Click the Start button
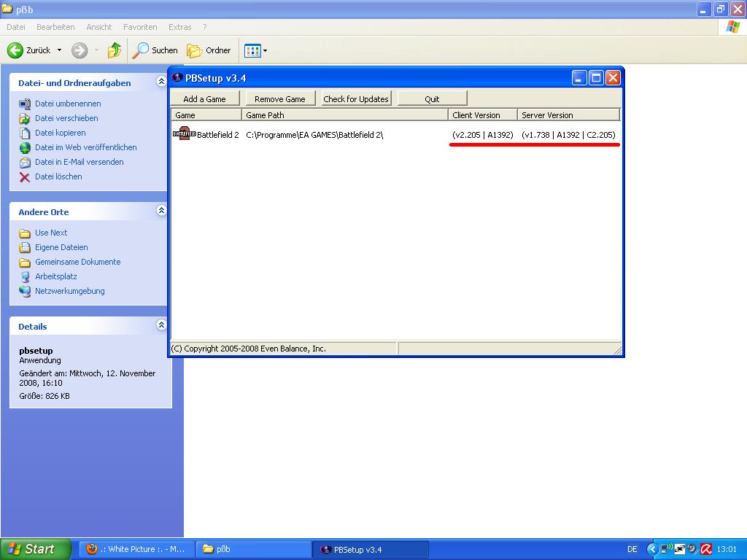Viewport: 747px width, 560px height. tap(36, 549)
